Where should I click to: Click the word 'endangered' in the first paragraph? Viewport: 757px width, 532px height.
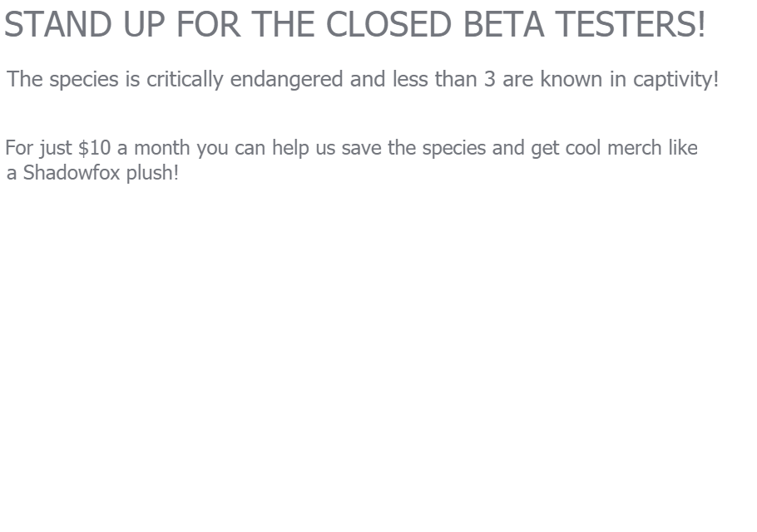(287, 80)
